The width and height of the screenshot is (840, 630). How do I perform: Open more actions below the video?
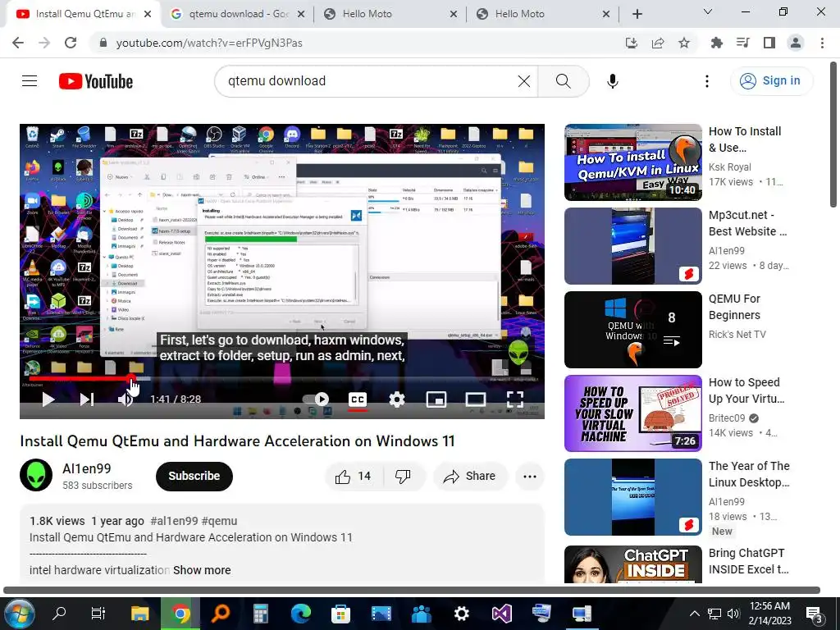(x=530, y=477)
